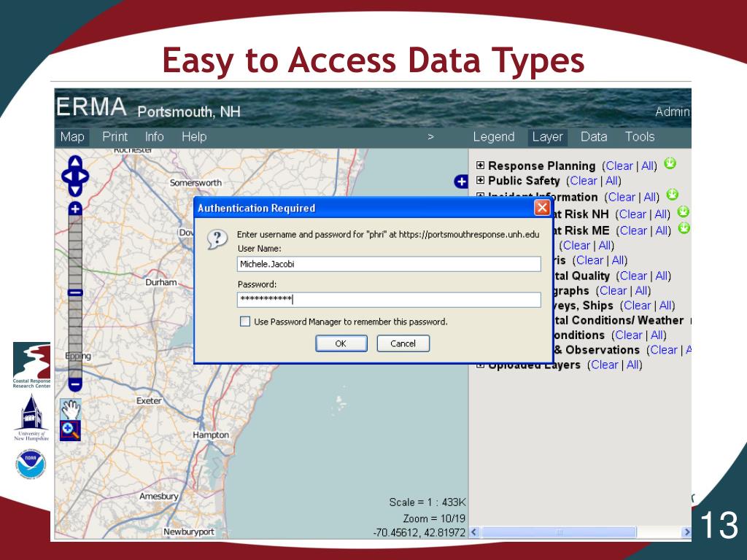Click coordinates -70.45612, 42.81972 readout
The image size is (747, 560).
419,532
